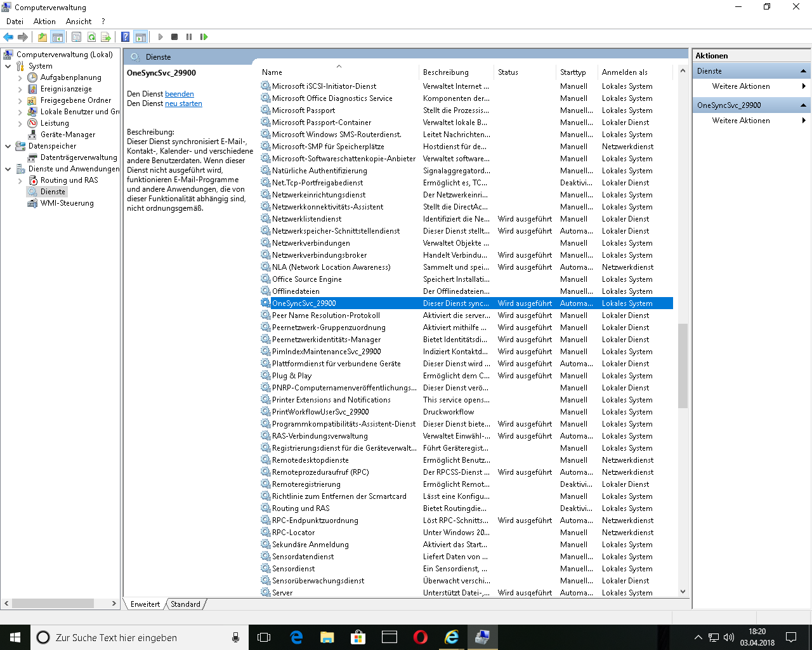Click the Restart service icon
812x650 pixels.
(204, 37)
